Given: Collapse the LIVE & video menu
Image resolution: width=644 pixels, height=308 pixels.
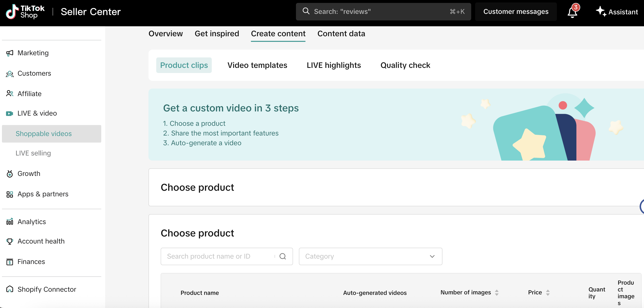Looking at the screenshot, I should 37,113.
